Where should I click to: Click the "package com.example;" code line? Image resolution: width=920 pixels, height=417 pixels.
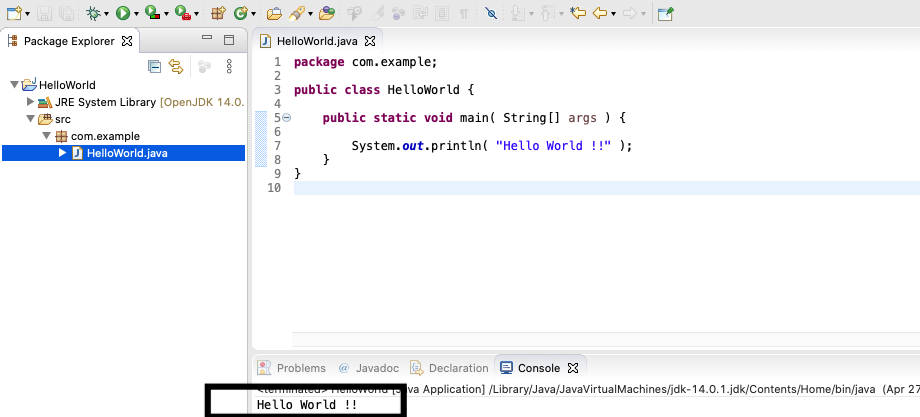click(x=366, y=62)
